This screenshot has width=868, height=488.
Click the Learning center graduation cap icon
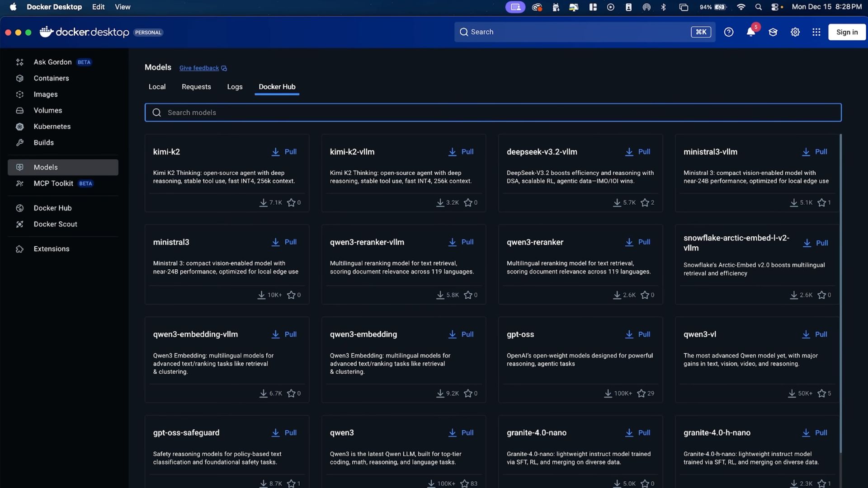[773, 32]
